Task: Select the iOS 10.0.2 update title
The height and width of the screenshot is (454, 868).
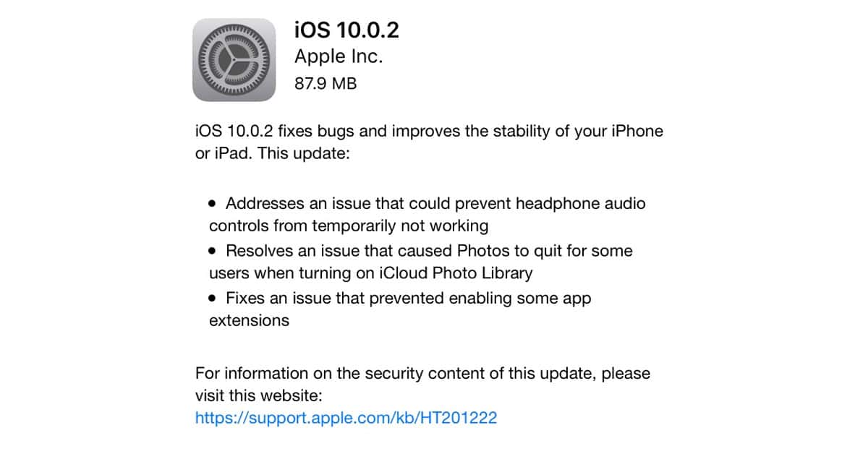Action: point(346,30)
